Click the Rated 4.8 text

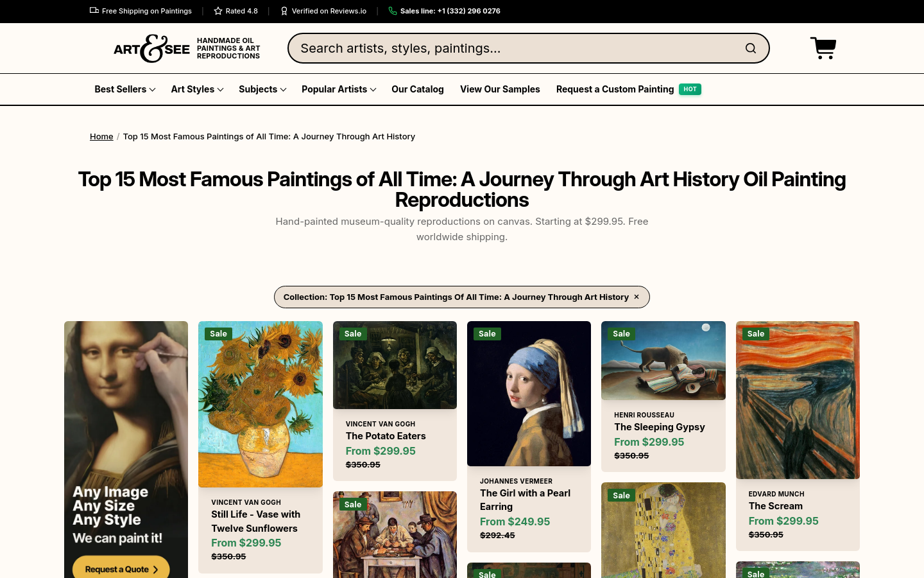coord(242,11)
